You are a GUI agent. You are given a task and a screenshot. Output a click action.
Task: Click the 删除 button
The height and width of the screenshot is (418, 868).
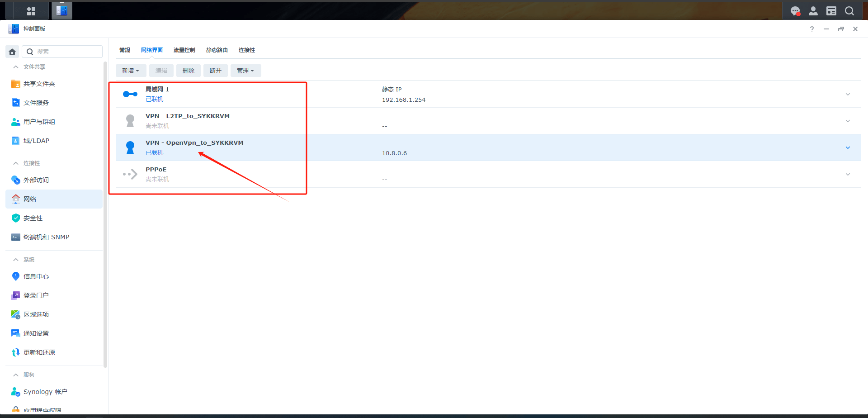[x=189, y=71]
